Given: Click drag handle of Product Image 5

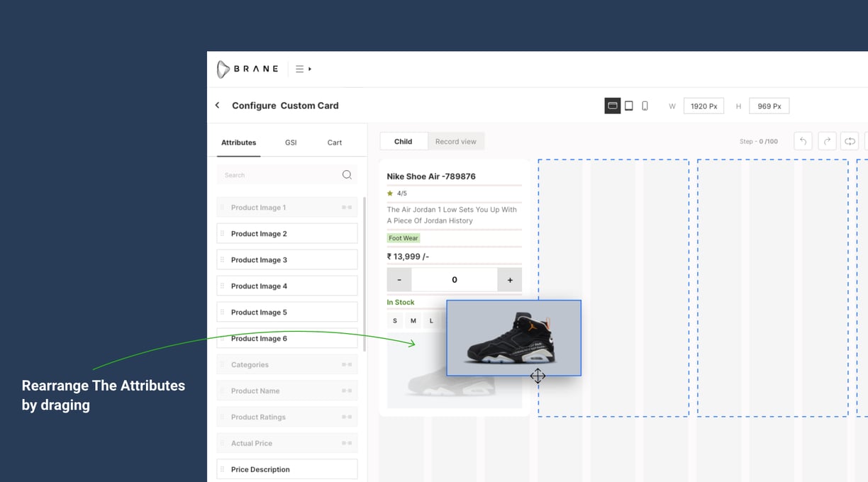Looking at the screenshot, I should (222, 312).
